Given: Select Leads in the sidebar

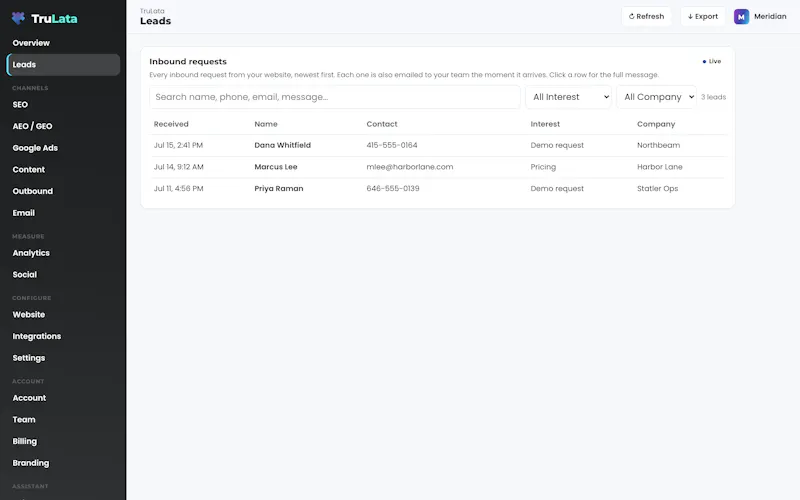Looking at the screenshot, I should [x=63, y=65].
